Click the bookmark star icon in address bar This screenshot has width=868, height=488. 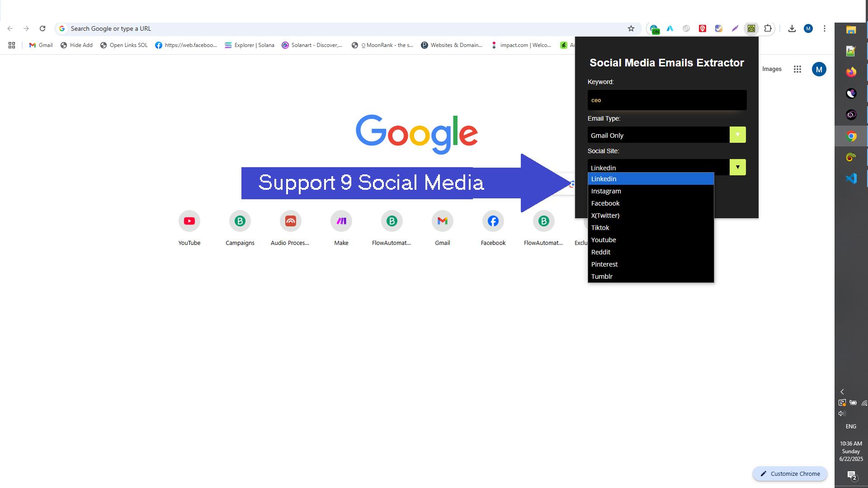(x=631, y=28)
